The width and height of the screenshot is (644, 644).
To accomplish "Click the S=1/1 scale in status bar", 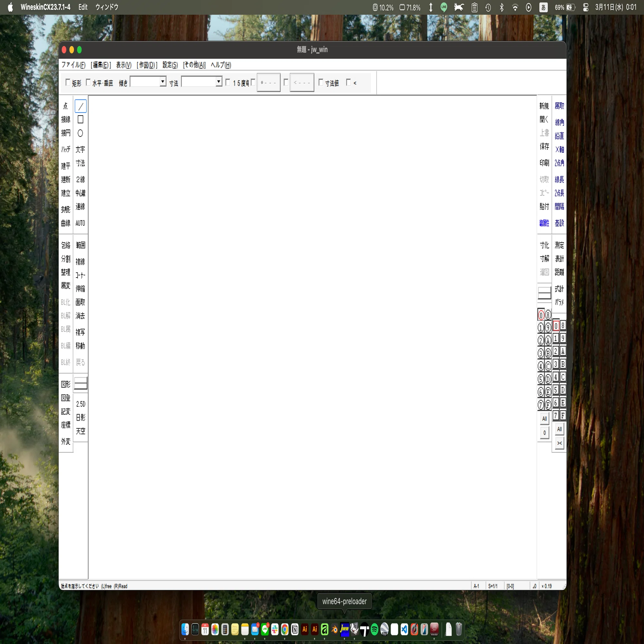I will [493, 586].
